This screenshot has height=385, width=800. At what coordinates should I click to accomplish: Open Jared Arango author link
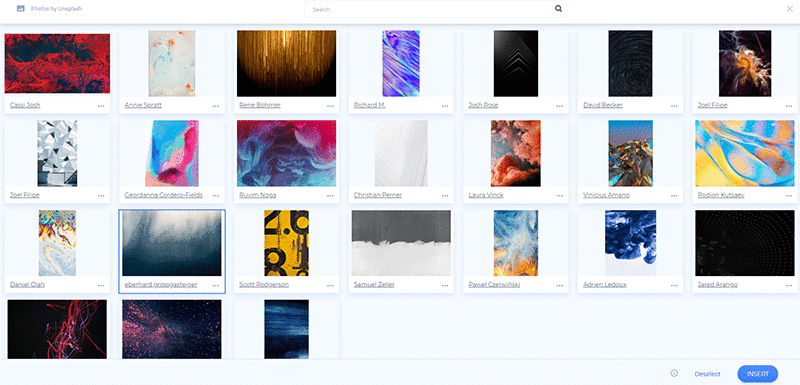(x=717, y=285)
